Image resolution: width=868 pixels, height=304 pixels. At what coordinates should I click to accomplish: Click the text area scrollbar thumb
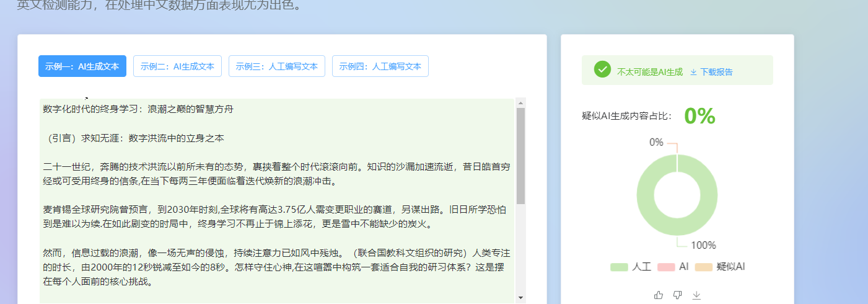tap(520, 156)
